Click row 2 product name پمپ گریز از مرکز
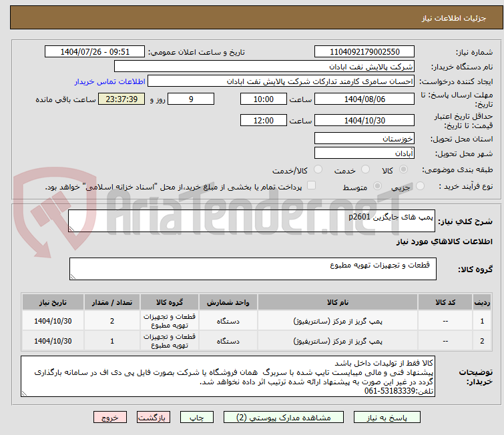The image size is (504, 435). pos(338,341)
